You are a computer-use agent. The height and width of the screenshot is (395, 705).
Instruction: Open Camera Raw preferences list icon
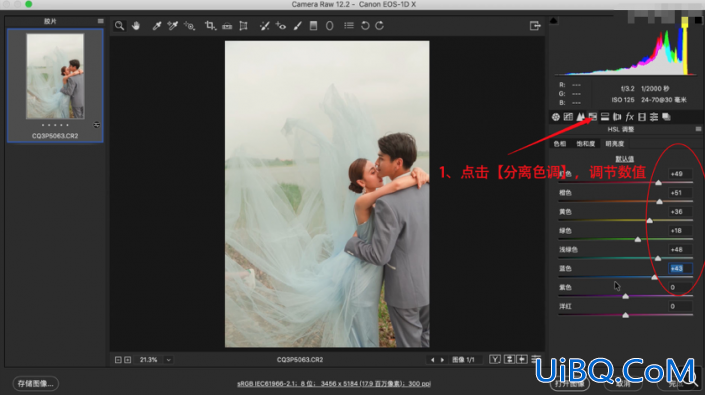click(x=349, y=26)
